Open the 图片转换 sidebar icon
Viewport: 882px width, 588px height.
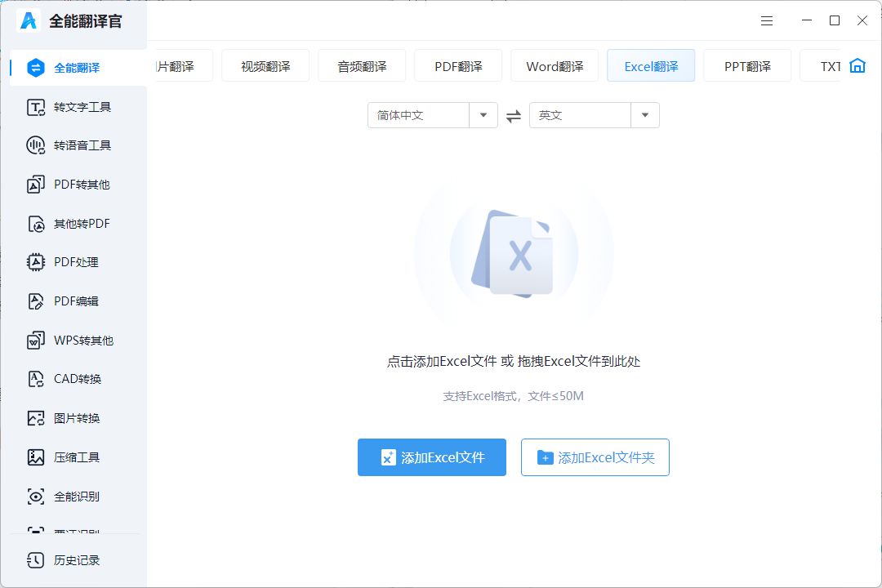pyautogui.click(x=35, y=418)
